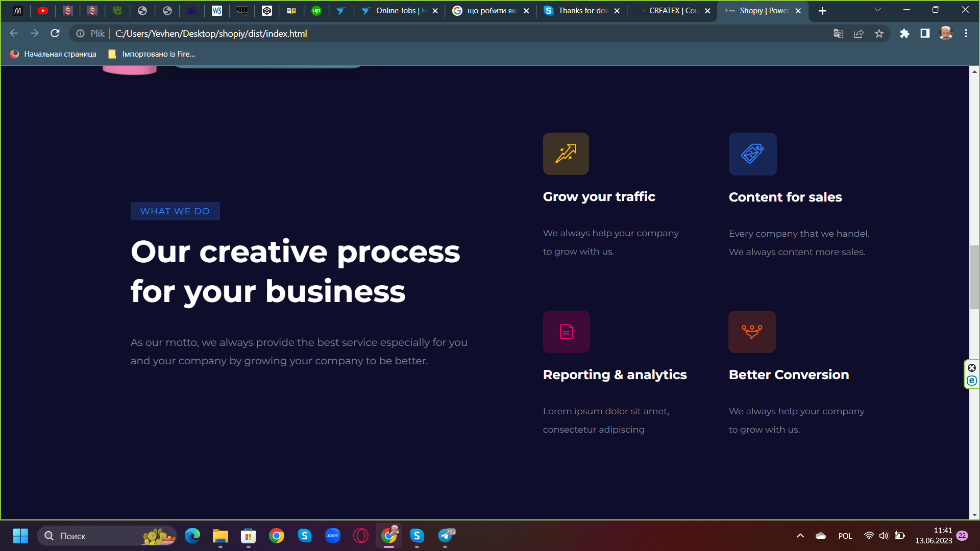Reload the current page
The image size is (980, 551).
(x=55, y=34)
